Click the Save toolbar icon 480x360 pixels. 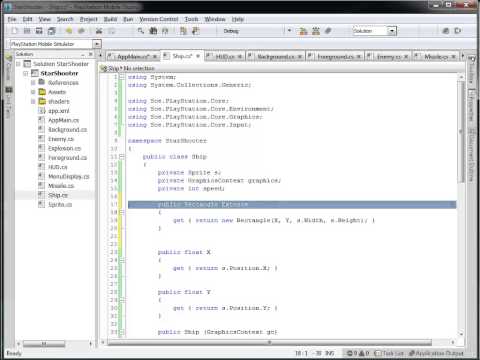click(39, 31)
